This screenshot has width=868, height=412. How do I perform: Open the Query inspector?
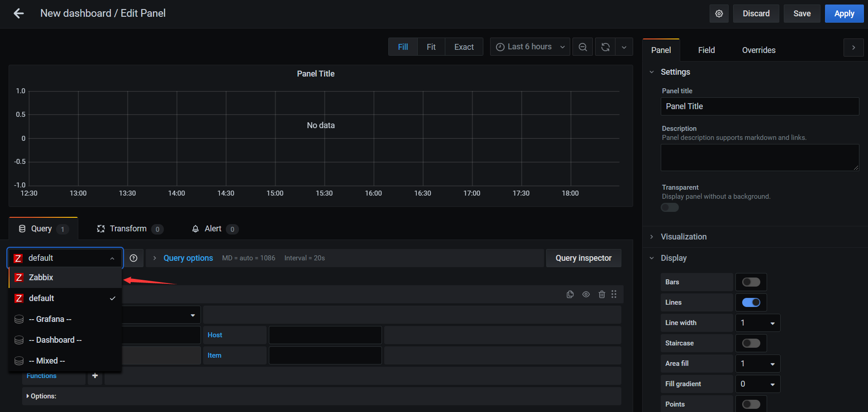coord(583,258)
